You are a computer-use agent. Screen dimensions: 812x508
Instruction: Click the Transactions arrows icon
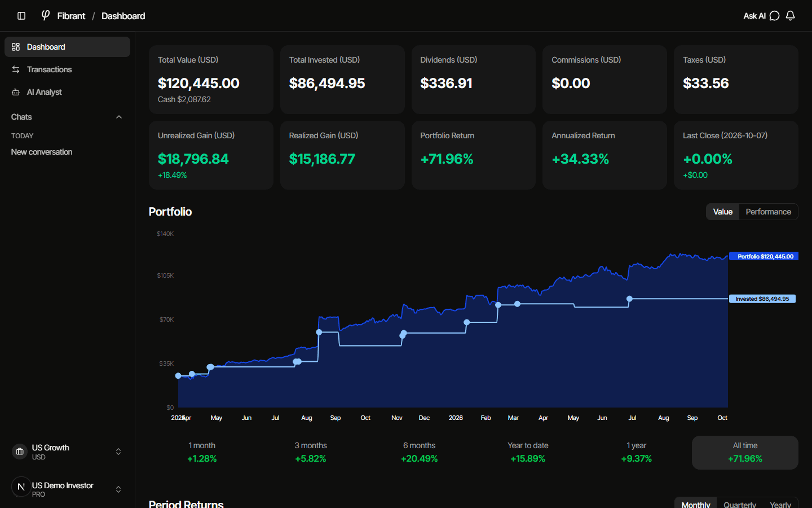[x=16, y=69]
